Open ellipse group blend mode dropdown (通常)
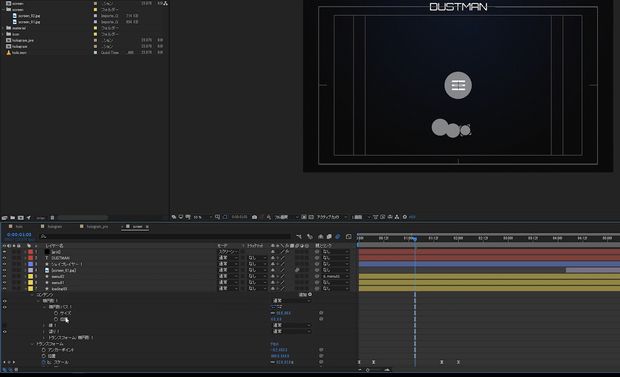 click(x=291, y=301)
